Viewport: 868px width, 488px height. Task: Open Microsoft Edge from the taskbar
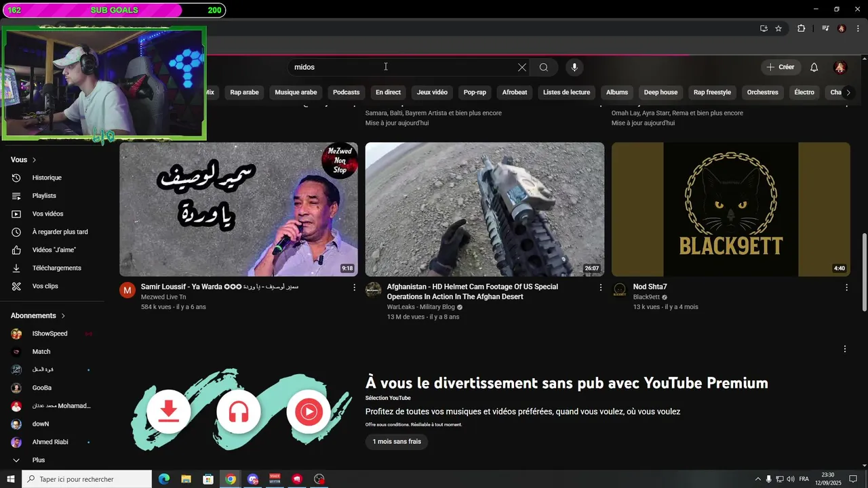pyautogui.click(x=164, y=479)
